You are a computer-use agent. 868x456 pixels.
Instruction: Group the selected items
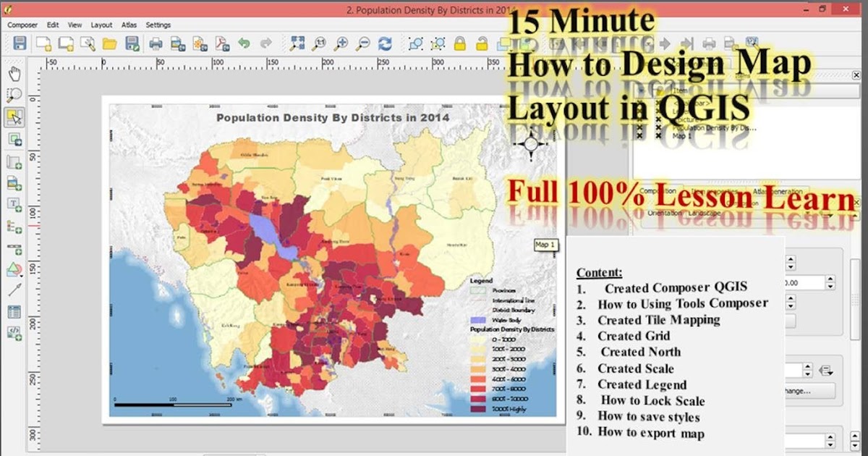tap(416, 43)
